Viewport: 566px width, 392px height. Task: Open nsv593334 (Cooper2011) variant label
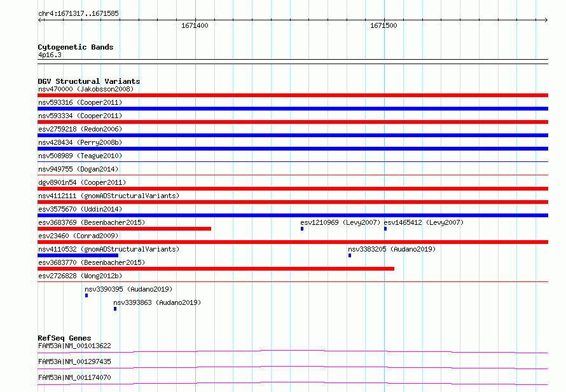click(x=80, y=116)
